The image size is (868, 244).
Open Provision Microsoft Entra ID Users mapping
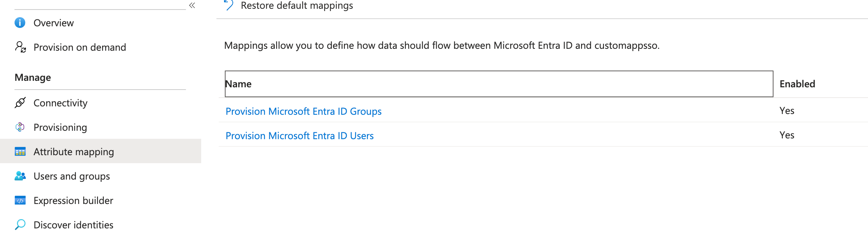(x=299, y=136)
